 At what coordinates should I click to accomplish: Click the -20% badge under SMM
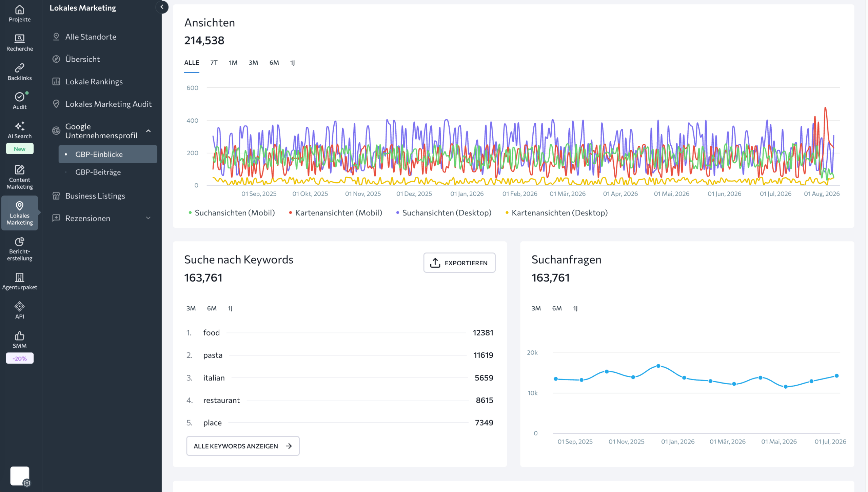tap(20, 358)
